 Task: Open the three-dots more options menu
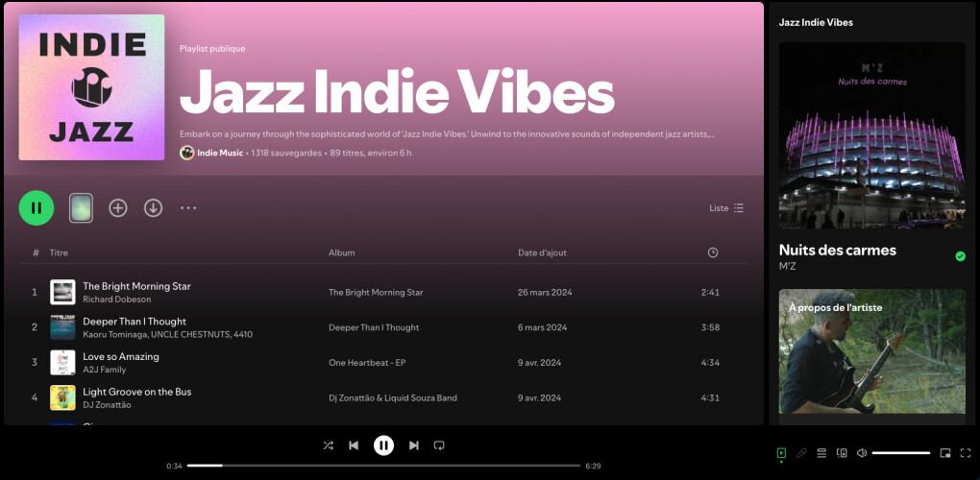coord(188,208)
